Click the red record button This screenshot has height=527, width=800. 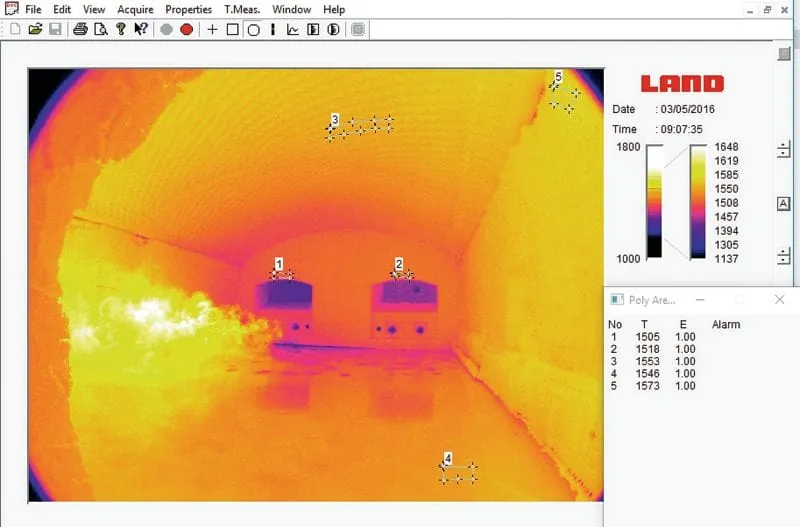click(187, 29)
